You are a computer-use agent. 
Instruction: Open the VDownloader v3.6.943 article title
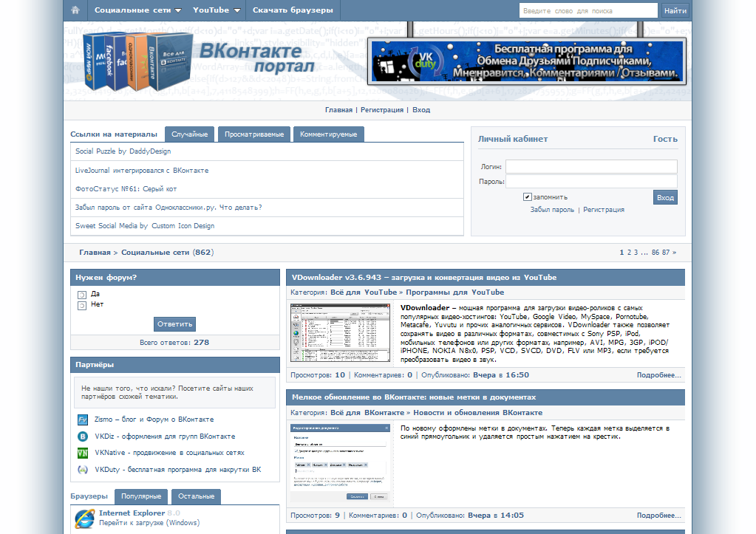click(x=424, y=278)
